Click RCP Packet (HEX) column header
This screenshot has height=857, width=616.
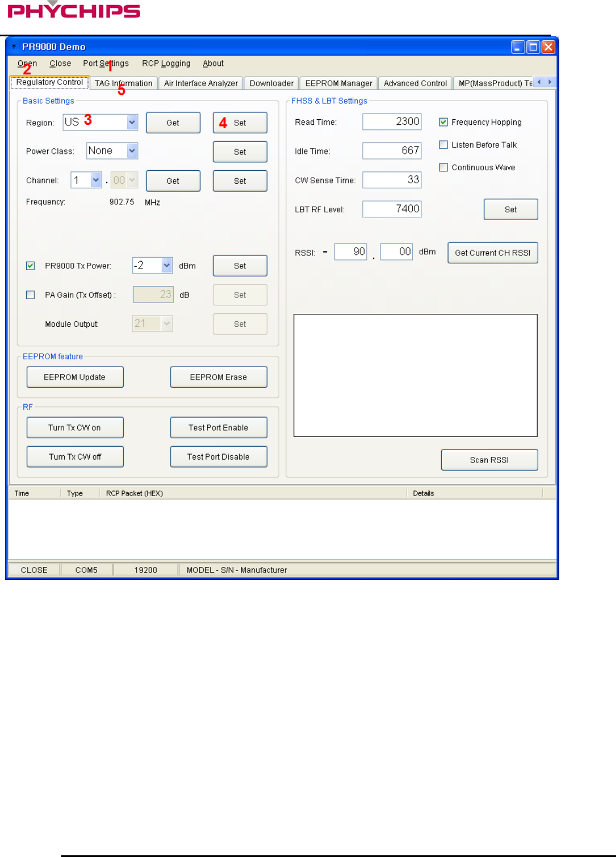253,493
